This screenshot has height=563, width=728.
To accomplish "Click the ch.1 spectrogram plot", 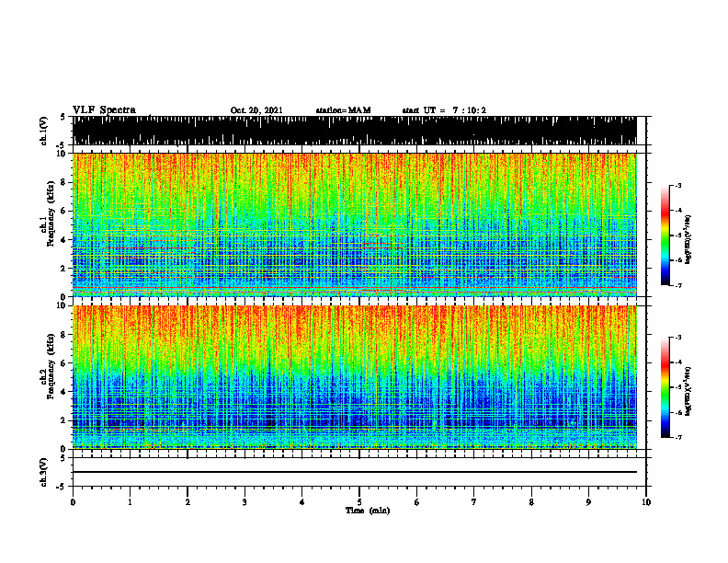I will [354, 224].
